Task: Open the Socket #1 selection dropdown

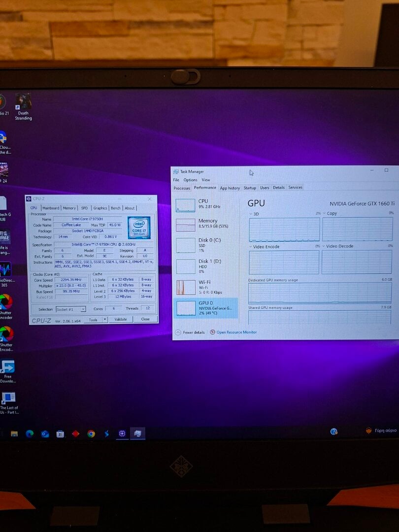Action: tap(71, 309)
